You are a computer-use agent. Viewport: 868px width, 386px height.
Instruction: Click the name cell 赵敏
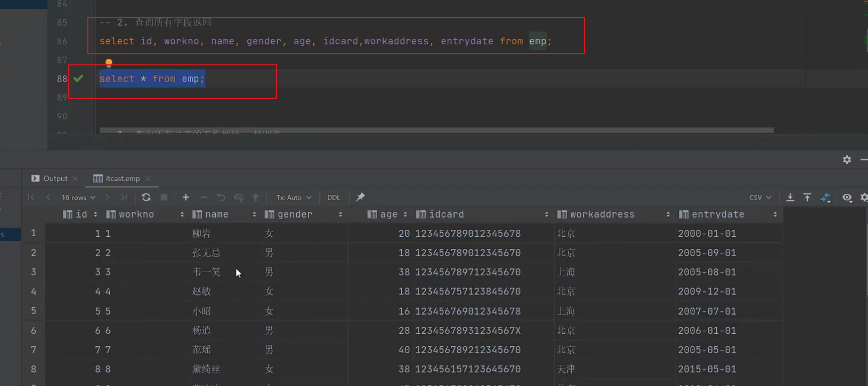click(202, 292)
